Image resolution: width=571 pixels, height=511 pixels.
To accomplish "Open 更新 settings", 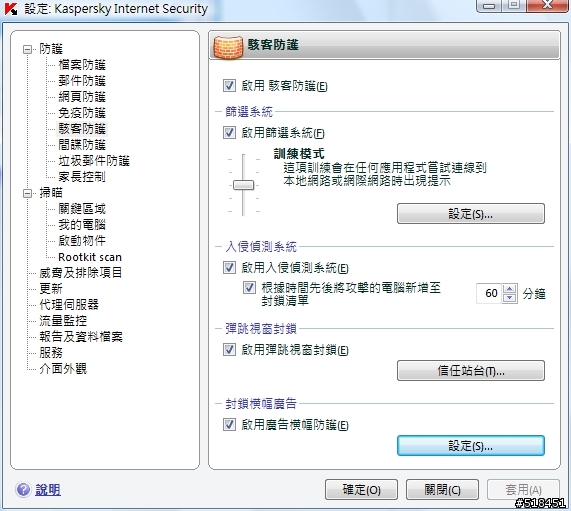I will (x=51, y=289).
